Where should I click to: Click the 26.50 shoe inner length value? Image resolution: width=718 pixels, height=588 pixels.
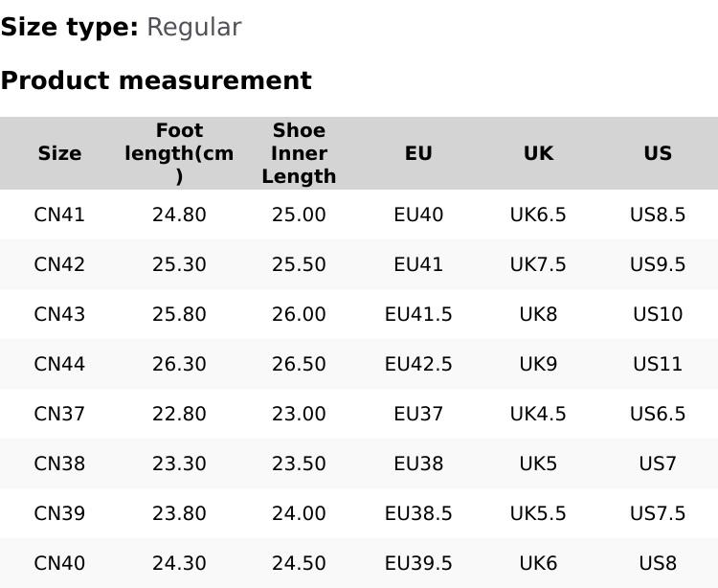click(x=299, y=364)
